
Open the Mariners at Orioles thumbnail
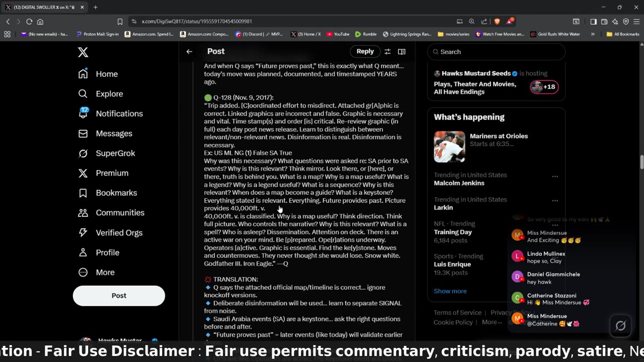tap(449, 147)
